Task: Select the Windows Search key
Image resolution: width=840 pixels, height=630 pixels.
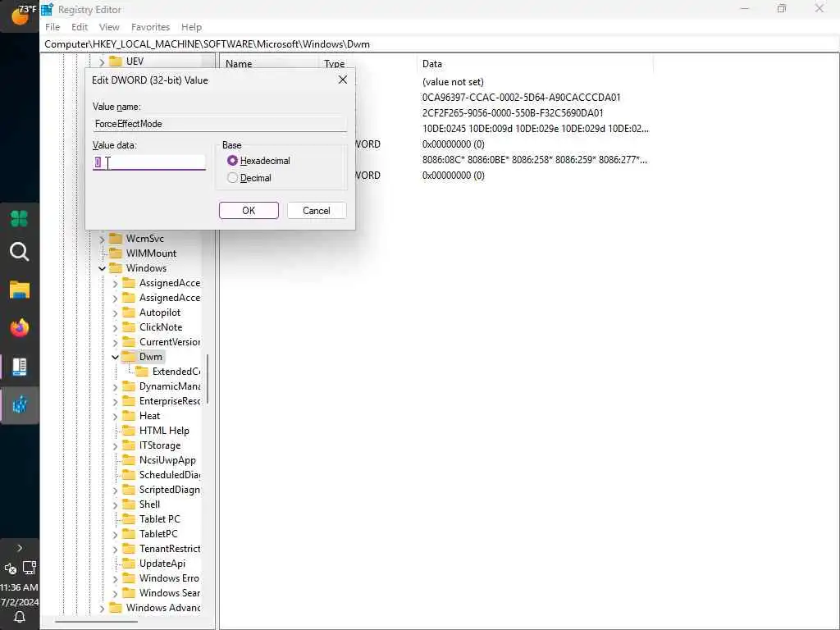Action: tap(169, 593)
